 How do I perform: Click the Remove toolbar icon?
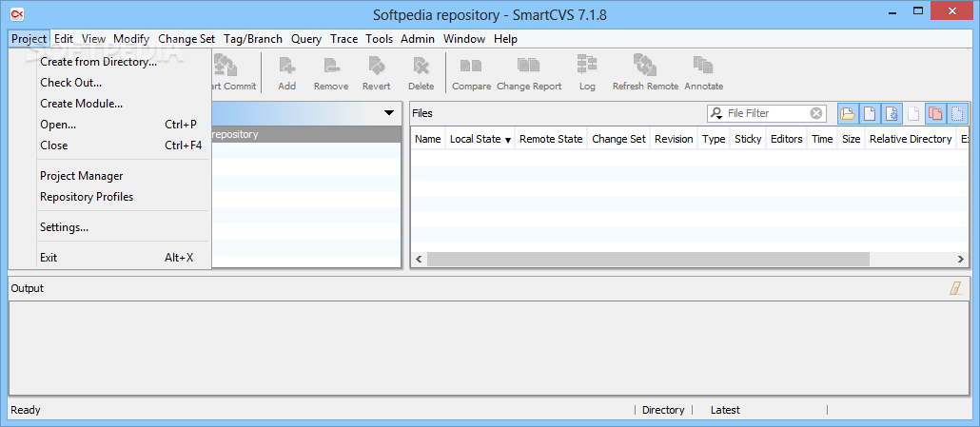coord(331,65)
